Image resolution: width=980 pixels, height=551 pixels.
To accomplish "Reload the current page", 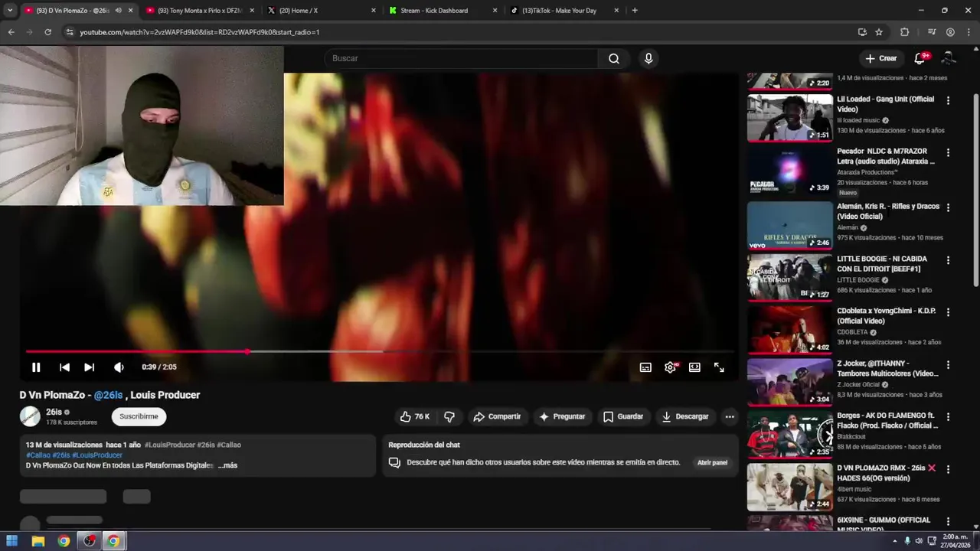I will tap(47, 32).
